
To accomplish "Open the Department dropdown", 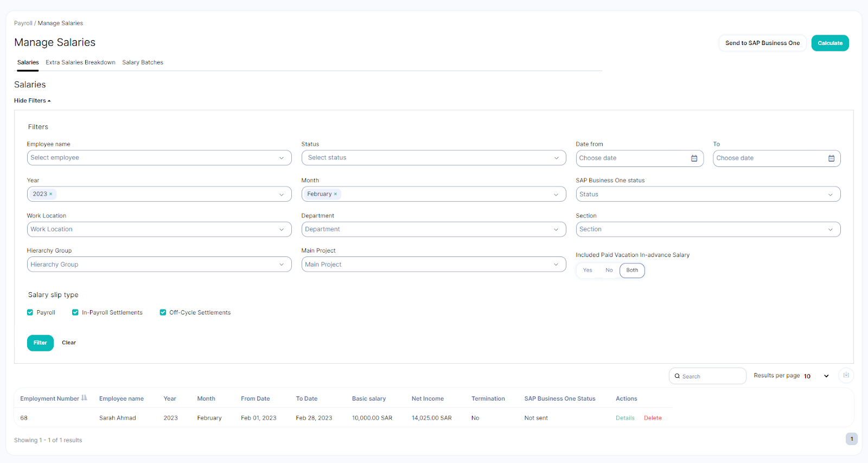I will coord(433,229).
